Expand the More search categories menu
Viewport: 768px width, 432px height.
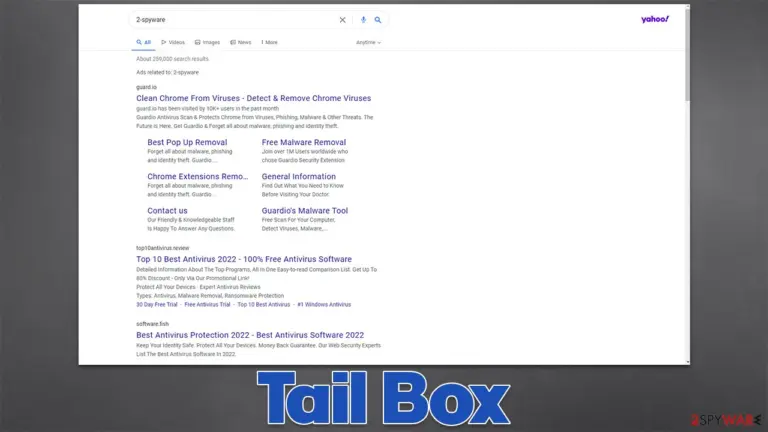pyautogui.click(x=269, y=43)
